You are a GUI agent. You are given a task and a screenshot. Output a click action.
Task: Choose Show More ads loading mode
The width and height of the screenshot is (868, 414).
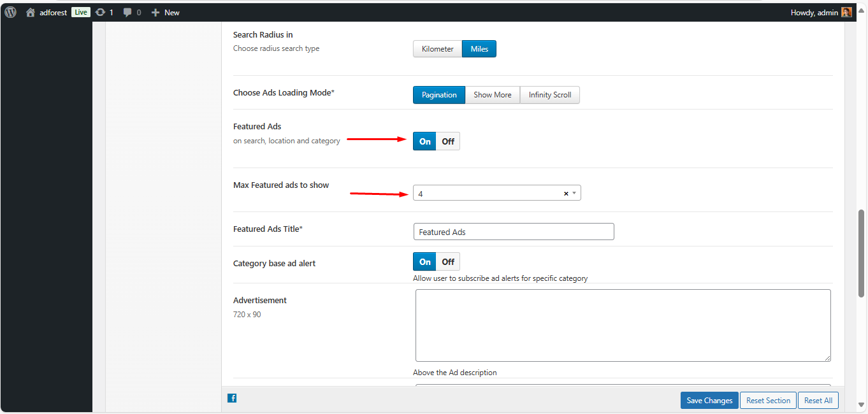point(492,95)
